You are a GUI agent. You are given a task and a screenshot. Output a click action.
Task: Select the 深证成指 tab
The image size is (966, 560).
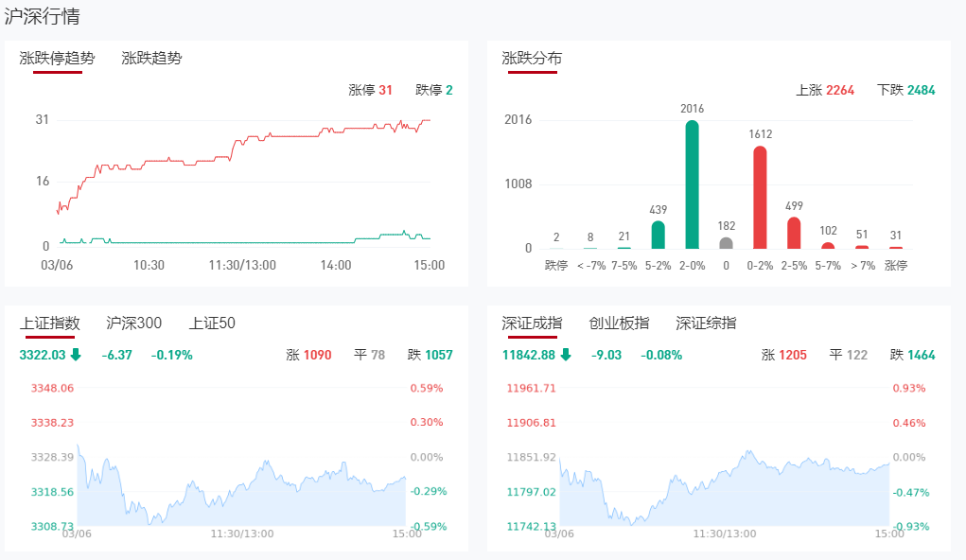[532, 323]
